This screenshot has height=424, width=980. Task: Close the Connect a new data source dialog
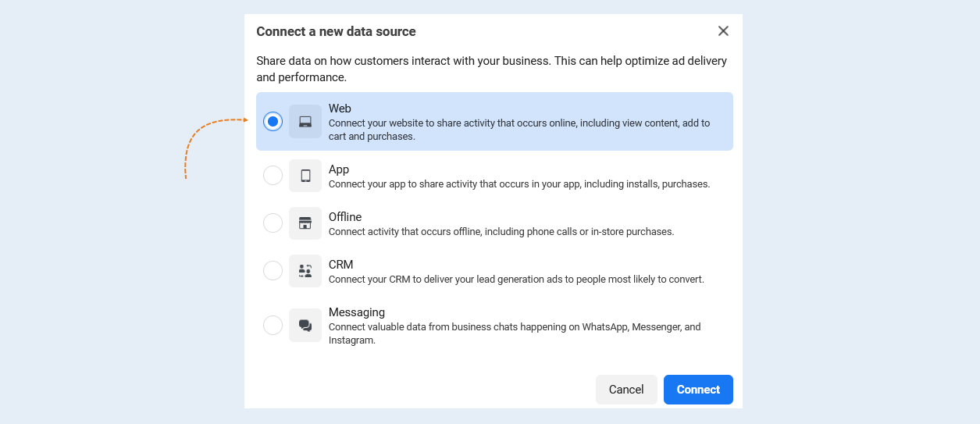pyautogui.click(x=723, y=31)
